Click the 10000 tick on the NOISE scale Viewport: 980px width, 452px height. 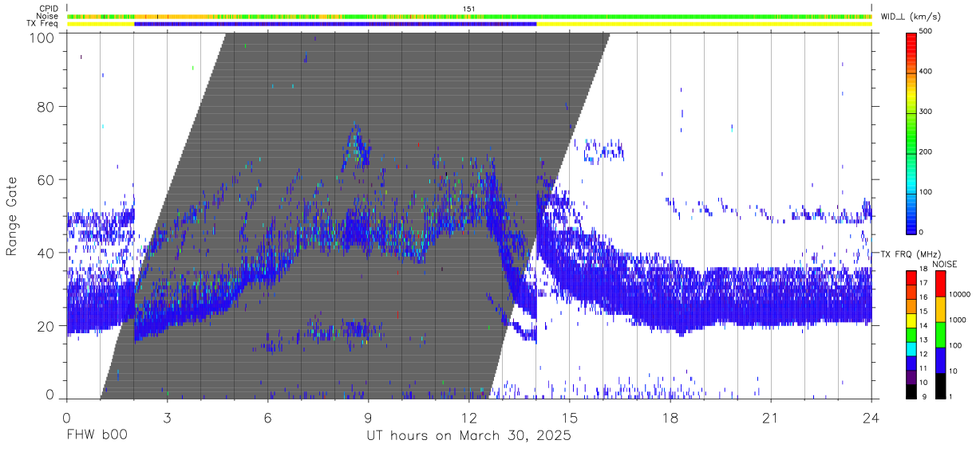coord(958,294)
